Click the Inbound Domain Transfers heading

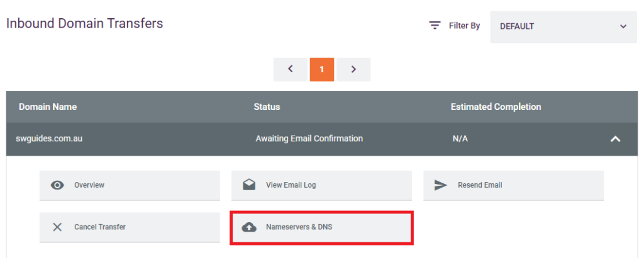click(85, 23)
